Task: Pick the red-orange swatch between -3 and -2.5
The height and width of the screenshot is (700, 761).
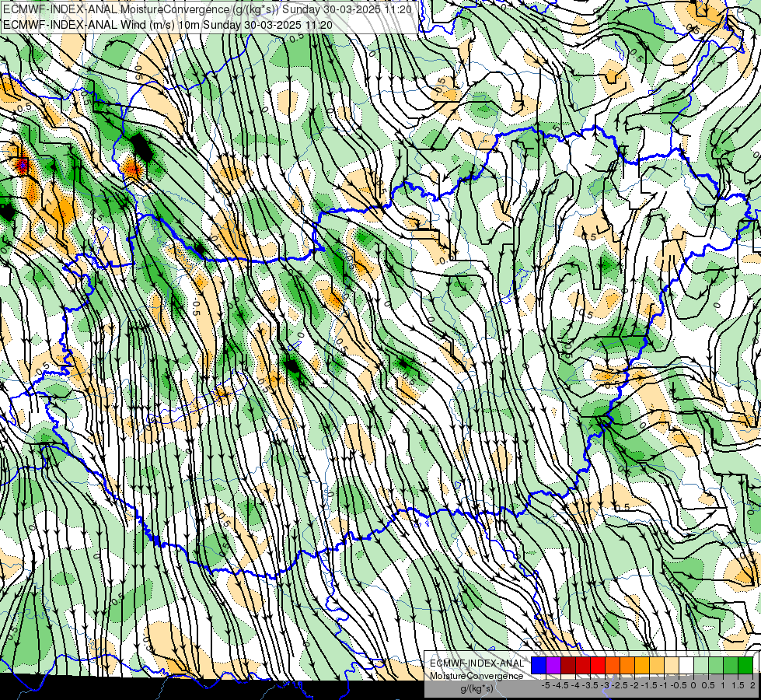Action: tap(613, 666)
